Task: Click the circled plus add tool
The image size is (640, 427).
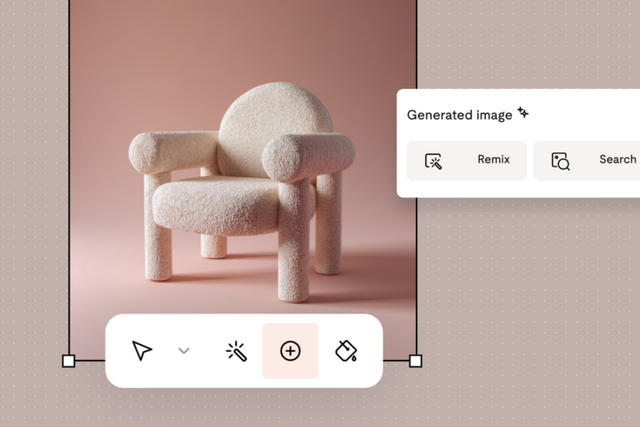Action: 290,351
